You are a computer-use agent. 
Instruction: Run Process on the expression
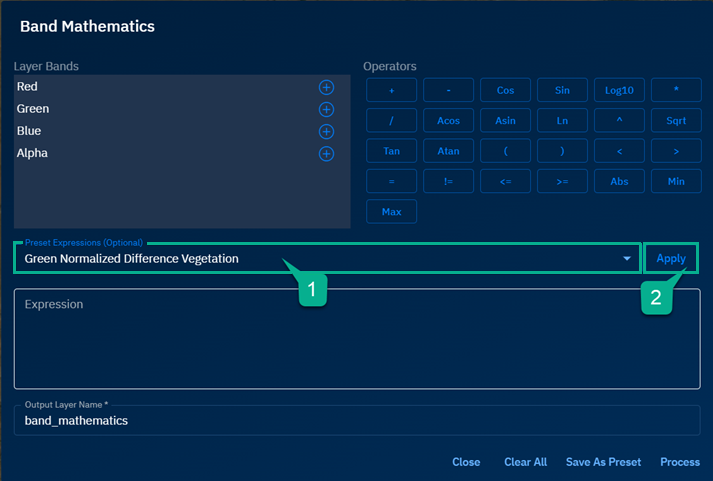coord(679,462)
